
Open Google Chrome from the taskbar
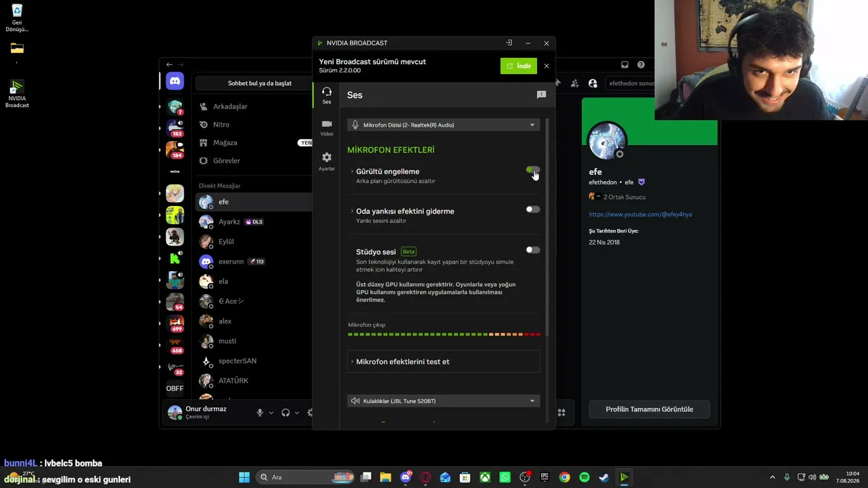pos(564,477)
